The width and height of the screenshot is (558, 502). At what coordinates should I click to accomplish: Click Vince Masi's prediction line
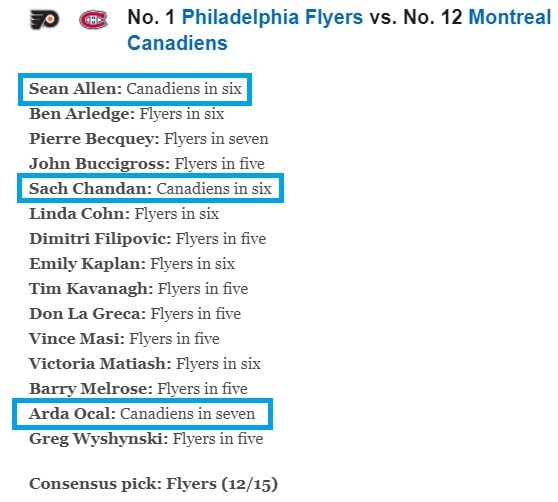(x=125, y=339)
